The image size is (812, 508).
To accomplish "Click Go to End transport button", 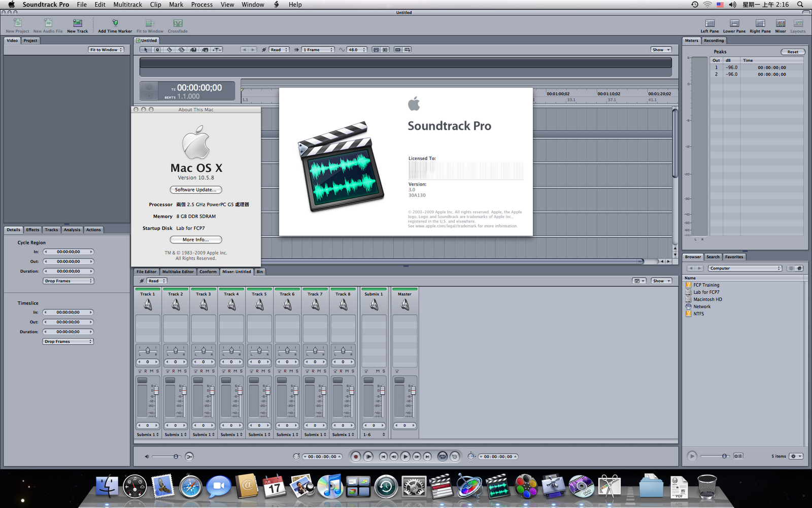I will (x=427, y=457).
